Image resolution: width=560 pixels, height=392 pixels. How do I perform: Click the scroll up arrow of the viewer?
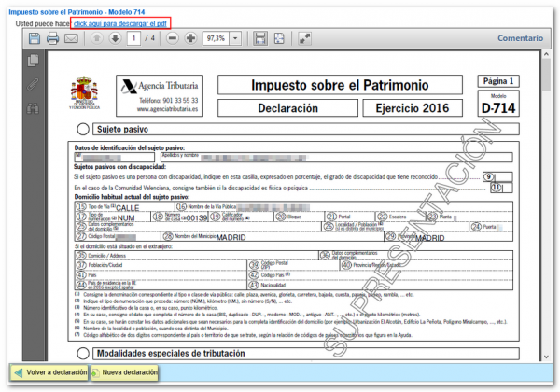[x=546, y=54]
